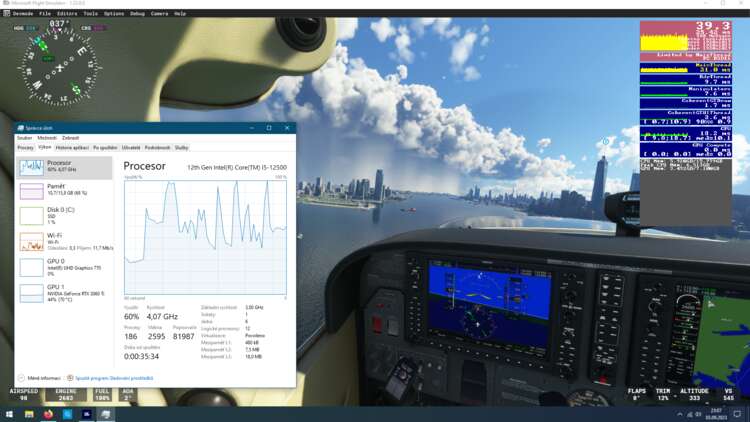
Task: Click the TRIM readout
Action: pos(662,394)
